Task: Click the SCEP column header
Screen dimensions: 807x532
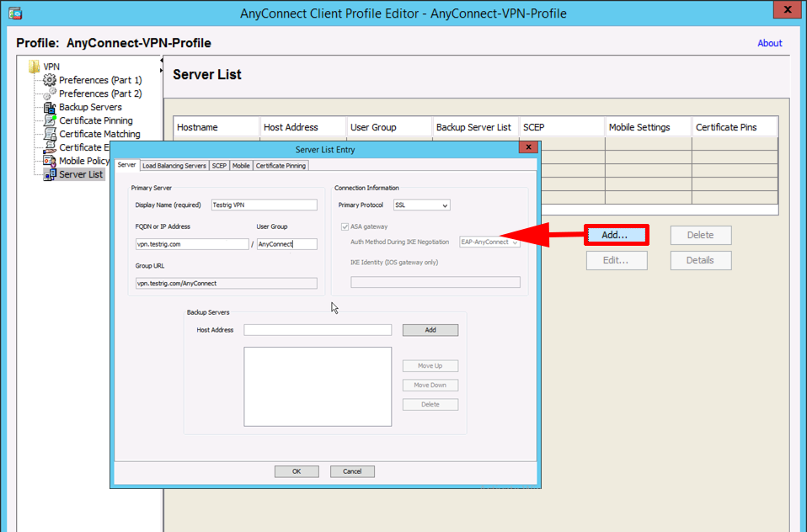Action: pyautogui.click(x=563, y=127)
